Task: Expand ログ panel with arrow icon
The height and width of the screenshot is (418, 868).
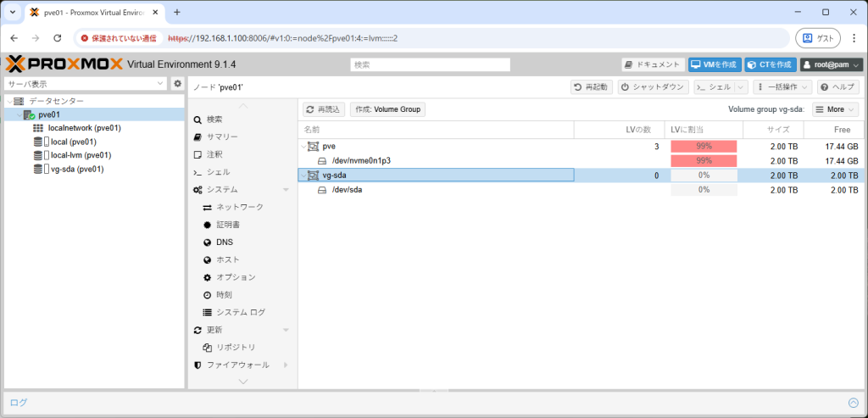Action: [x=853, y=403]
